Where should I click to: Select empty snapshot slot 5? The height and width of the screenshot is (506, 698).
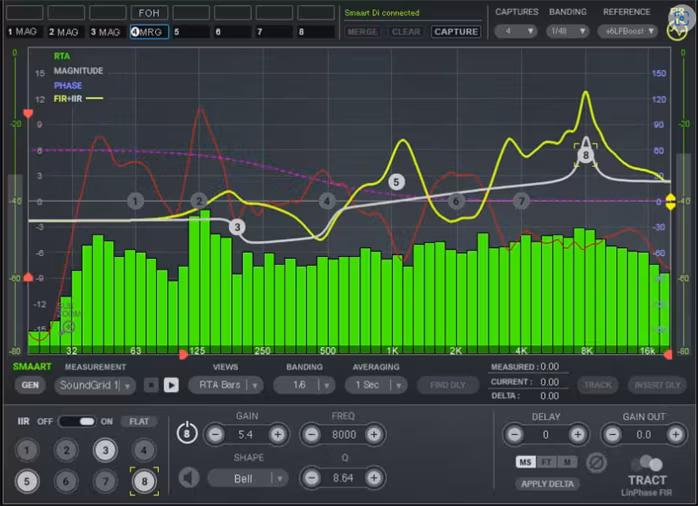click(x=191, y=32)
